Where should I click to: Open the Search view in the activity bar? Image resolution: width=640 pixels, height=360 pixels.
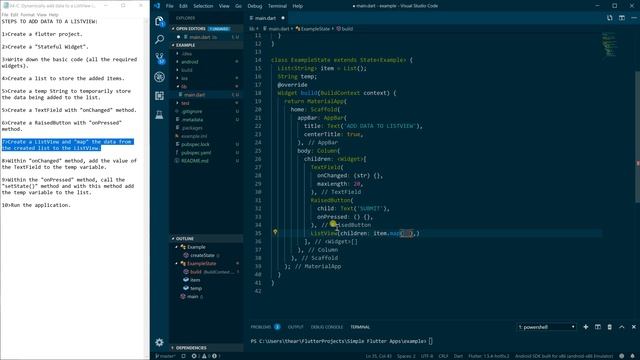click(160, 39)
